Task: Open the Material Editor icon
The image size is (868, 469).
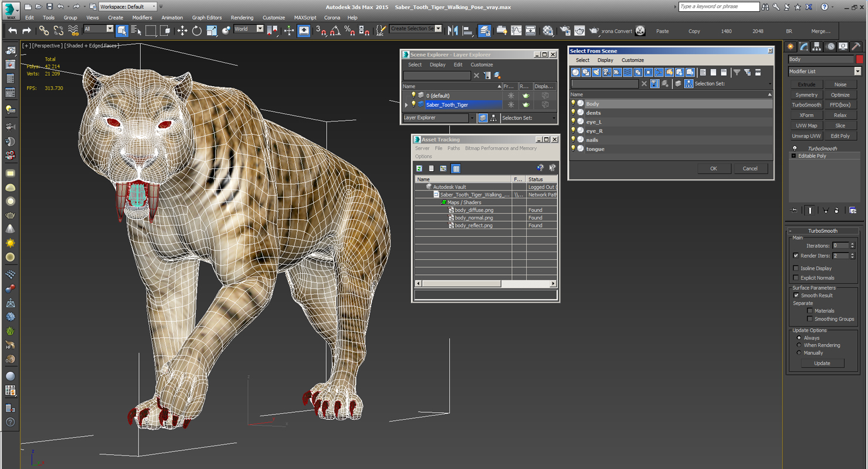Action: (x=548, y=30)
